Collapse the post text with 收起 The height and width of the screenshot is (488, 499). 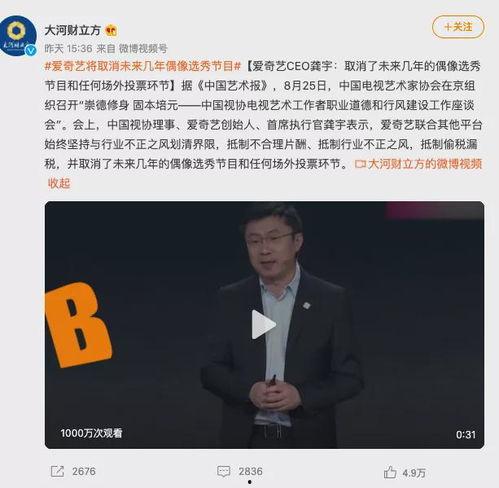(x=59, y=183)
